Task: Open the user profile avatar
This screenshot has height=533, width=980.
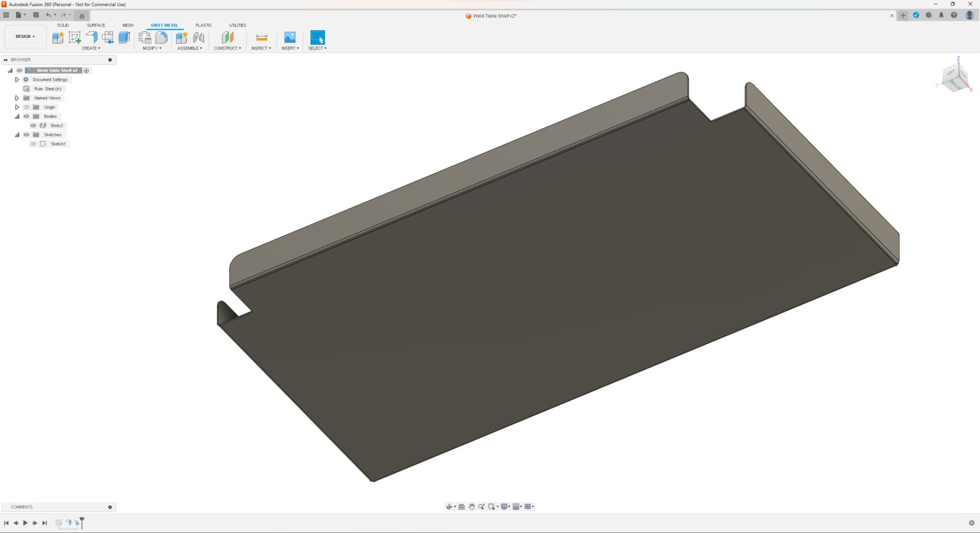Action: pyautogui.click(x=970, y=15)
